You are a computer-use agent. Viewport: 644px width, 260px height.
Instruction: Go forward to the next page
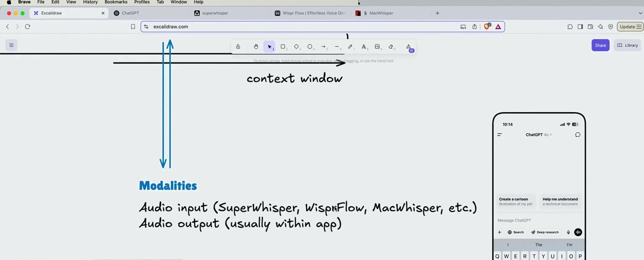click(17, 26)
